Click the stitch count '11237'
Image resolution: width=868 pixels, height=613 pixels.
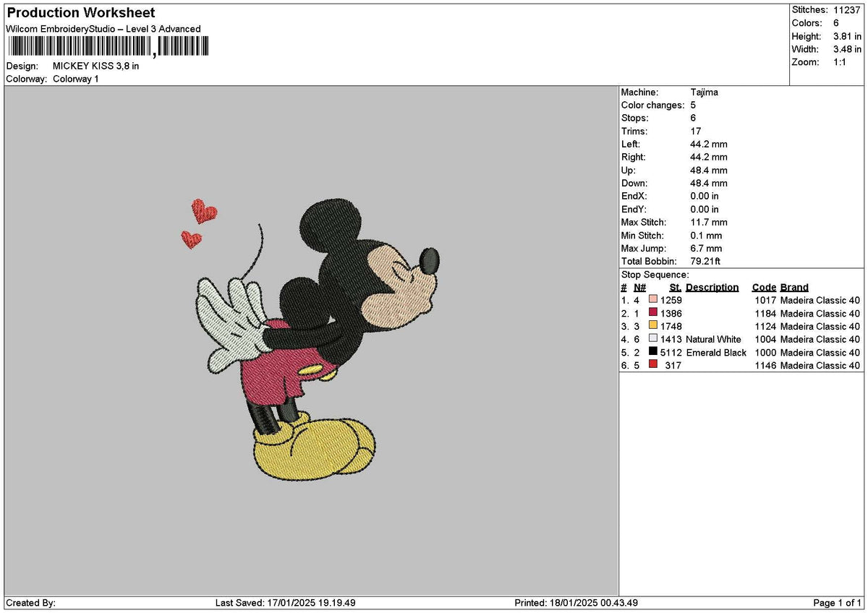[847, 10]
